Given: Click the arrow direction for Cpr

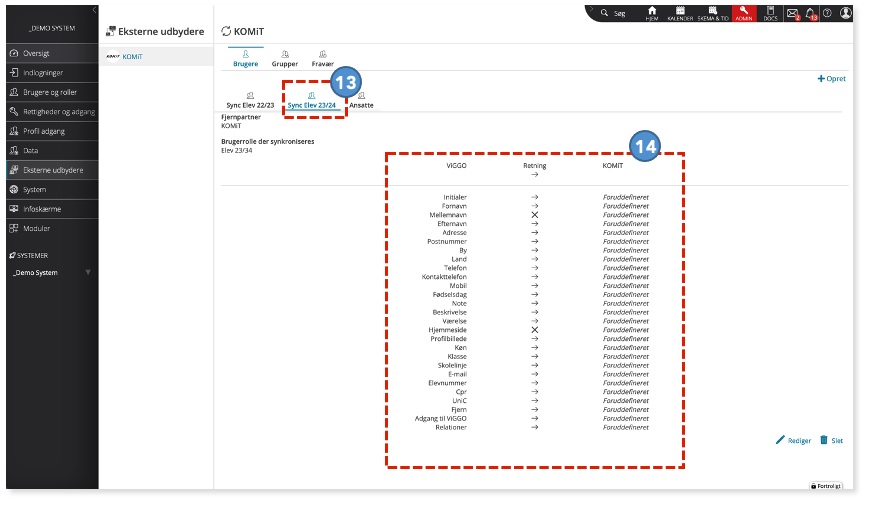Looking at the screenshot, I should click(534, 392).
